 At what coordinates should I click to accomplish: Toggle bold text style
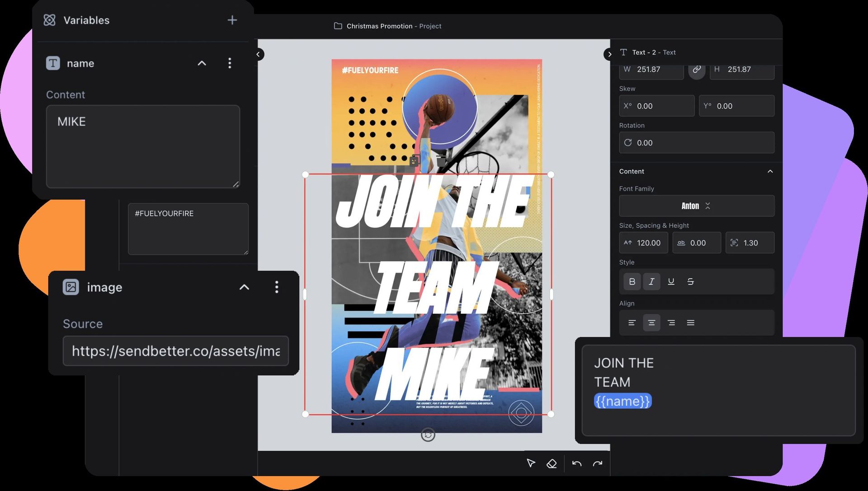coord(632,282)
